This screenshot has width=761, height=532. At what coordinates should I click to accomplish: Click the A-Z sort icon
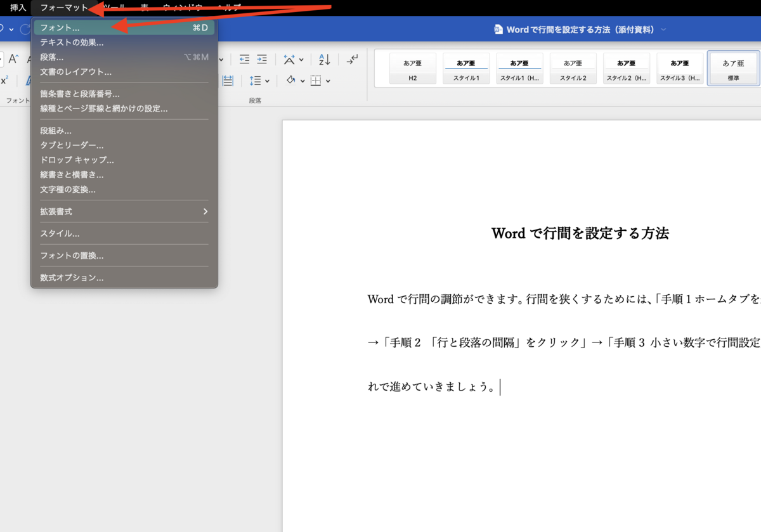tap(325, 59)
